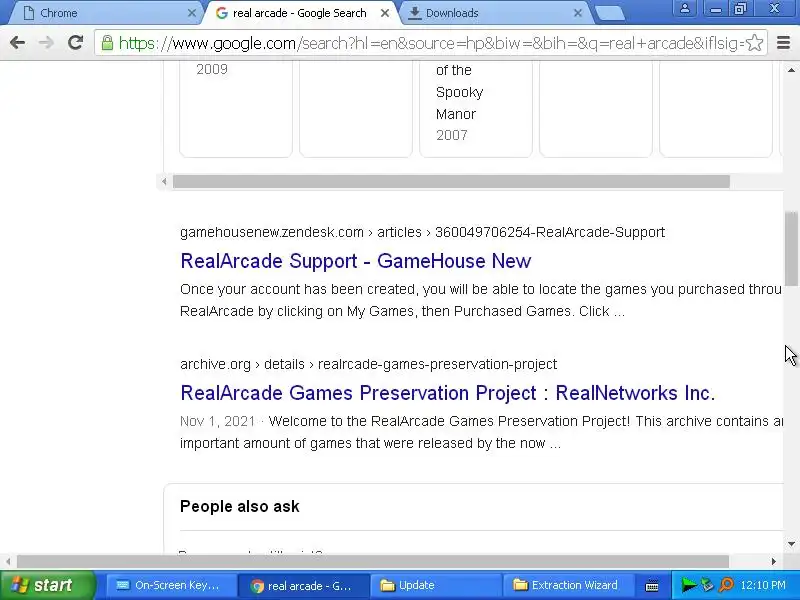Close the Chrome tab
Viewport: 800px width, 600px height.
[x=191, y=13]
